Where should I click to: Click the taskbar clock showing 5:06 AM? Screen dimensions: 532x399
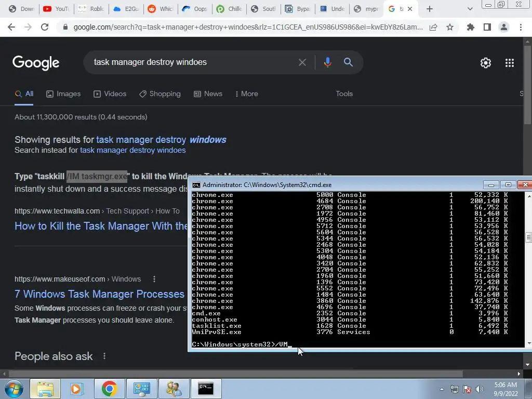[x=506, y=389]
